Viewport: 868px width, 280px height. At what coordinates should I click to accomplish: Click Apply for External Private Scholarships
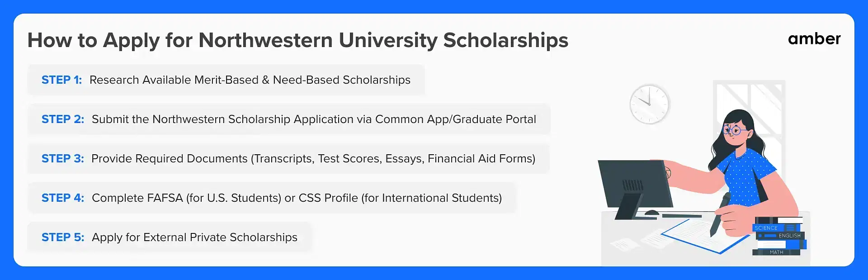pyautogui.click(x=194, y=237)
